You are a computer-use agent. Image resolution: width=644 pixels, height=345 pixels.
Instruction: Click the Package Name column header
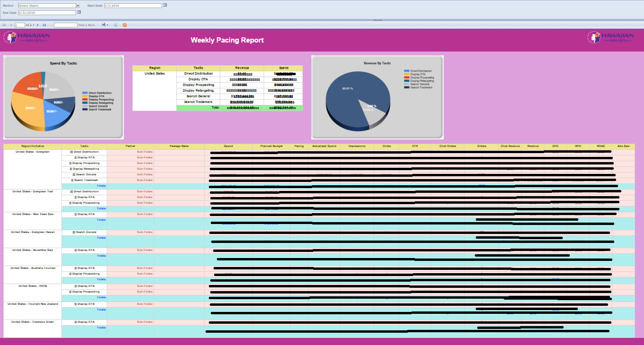coord(179,147)
